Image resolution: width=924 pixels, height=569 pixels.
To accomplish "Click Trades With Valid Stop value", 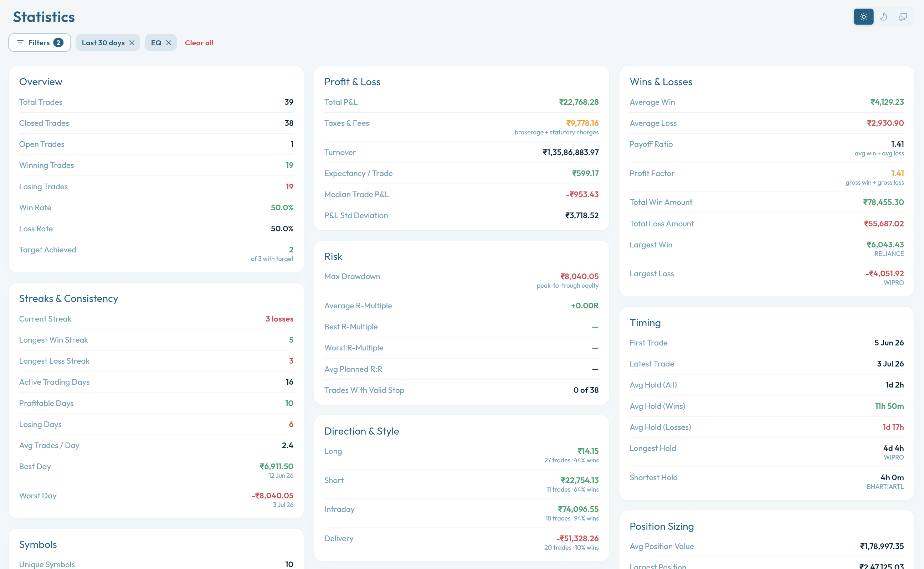I will click(x=586, y=390).
